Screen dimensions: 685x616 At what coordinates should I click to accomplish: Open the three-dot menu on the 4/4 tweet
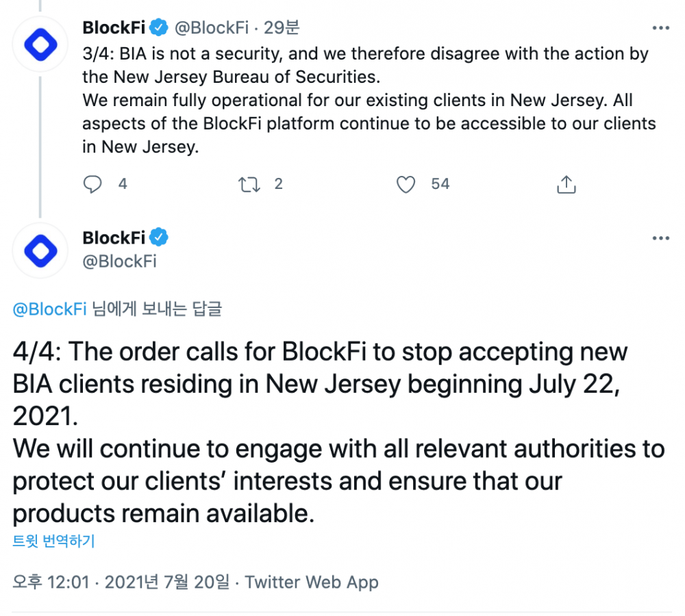[x=660, y=238]
